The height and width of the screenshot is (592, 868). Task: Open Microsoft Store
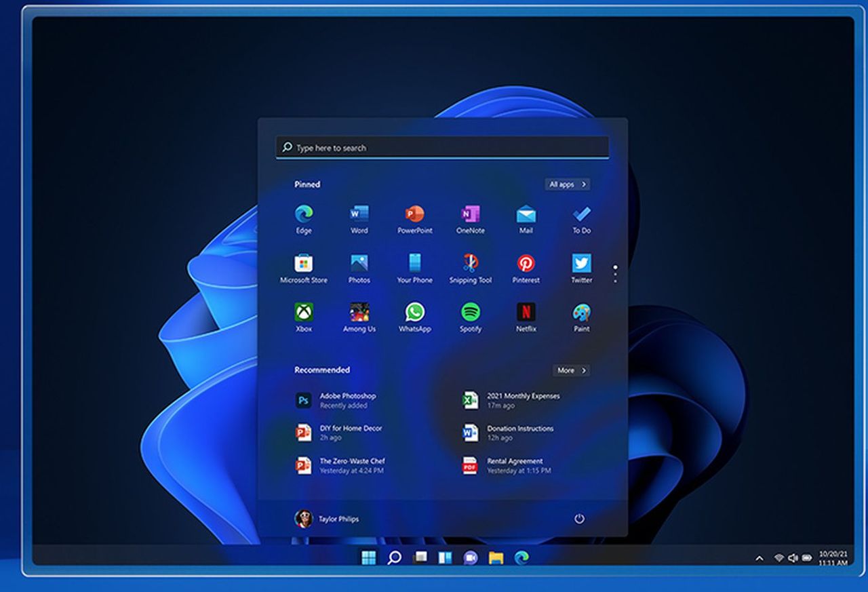pos(304,269)
